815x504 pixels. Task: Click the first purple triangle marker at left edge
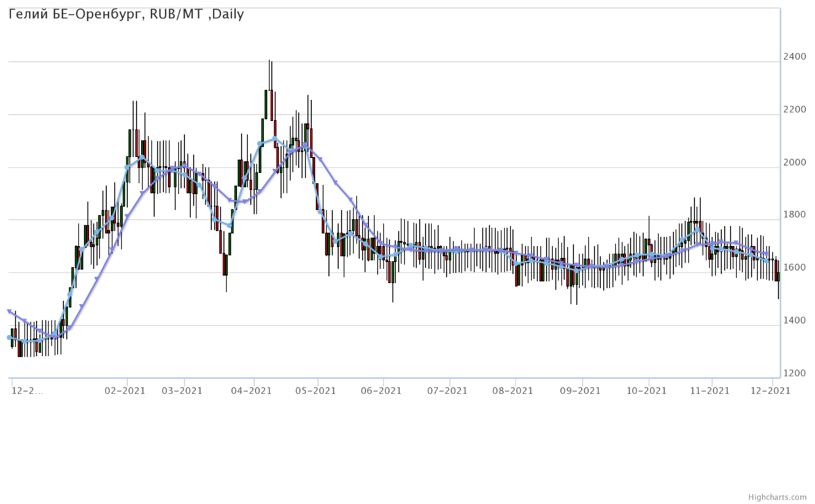pos(9,311)
